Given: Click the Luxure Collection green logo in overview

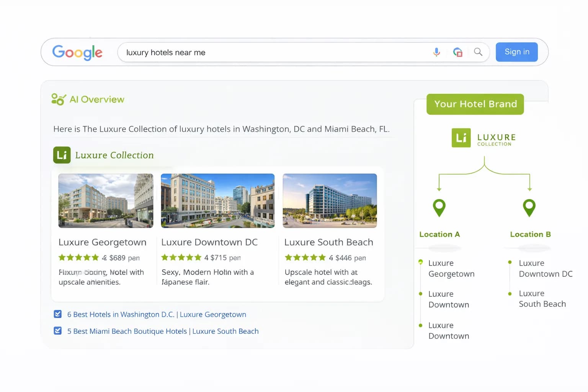Looking at the screenshot, I should (62, 155).
